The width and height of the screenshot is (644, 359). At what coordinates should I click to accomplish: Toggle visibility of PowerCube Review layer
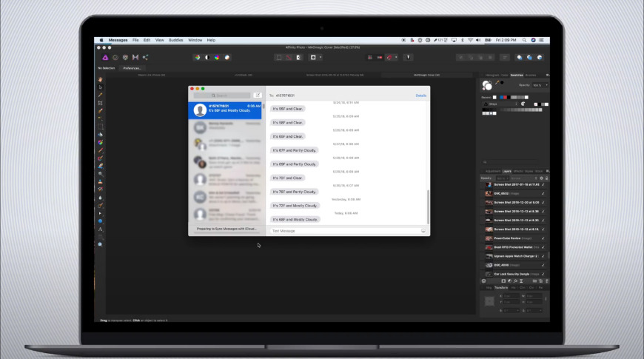click(543, 238)
